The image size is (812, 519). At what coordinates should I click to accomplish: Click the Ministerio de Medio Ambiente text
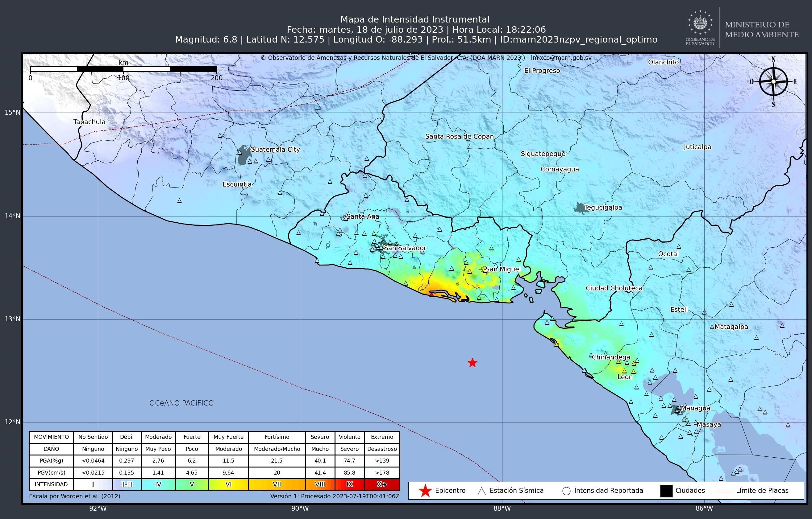coord(762,30)
